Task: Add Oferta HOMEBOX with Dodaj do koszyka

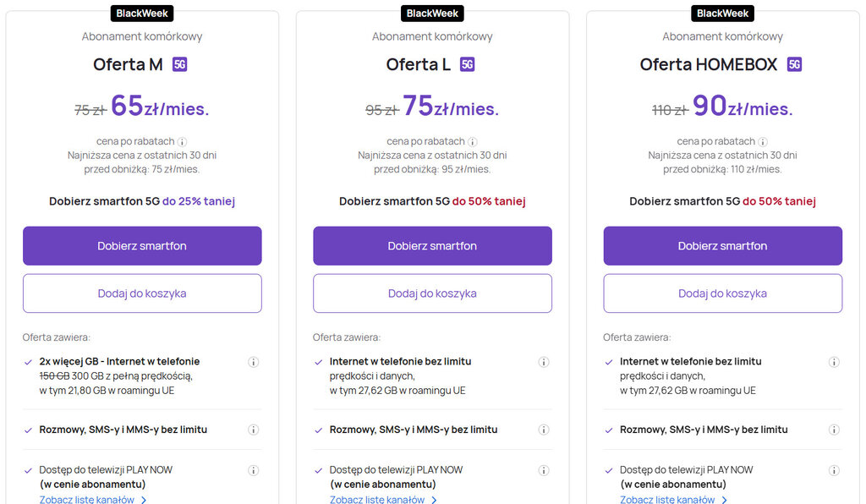Action: pyautogui.click(x=722, y=293)
